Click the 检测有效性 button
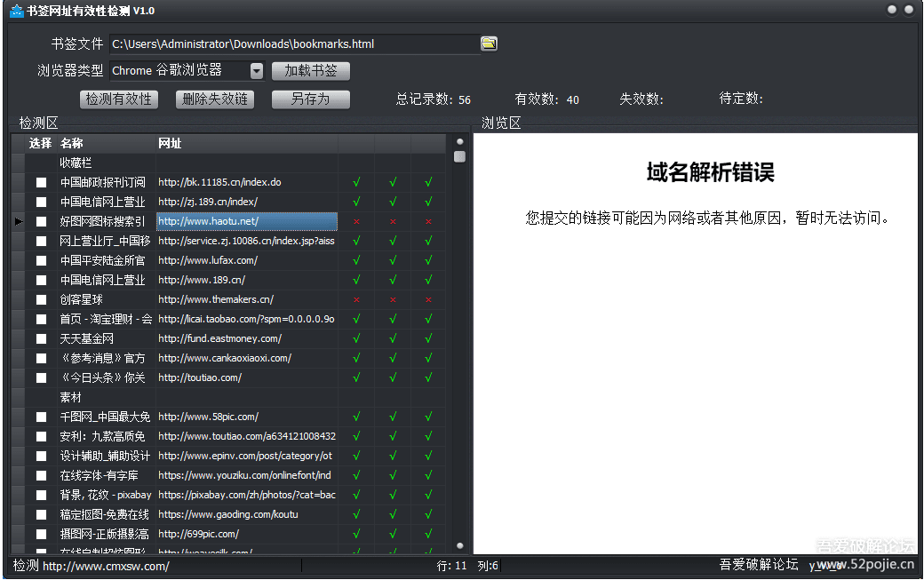 (119, 99)
